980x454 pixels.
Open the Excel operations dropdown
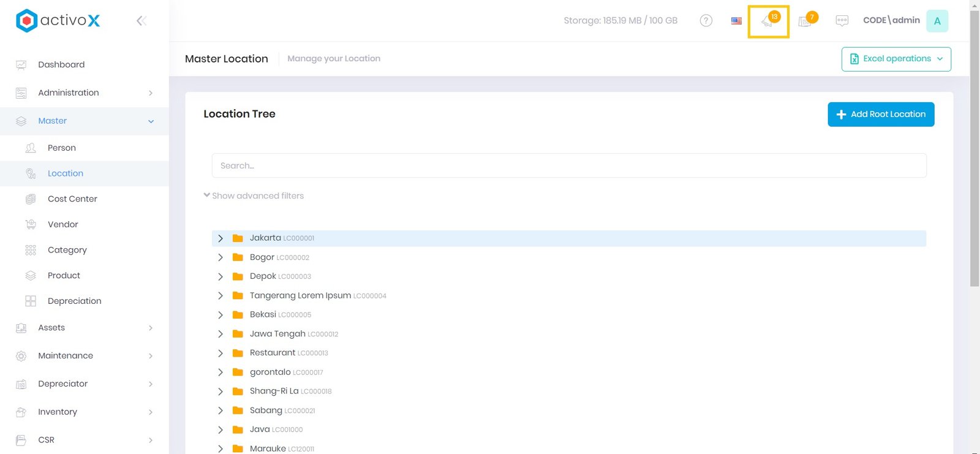click(895, 59)
